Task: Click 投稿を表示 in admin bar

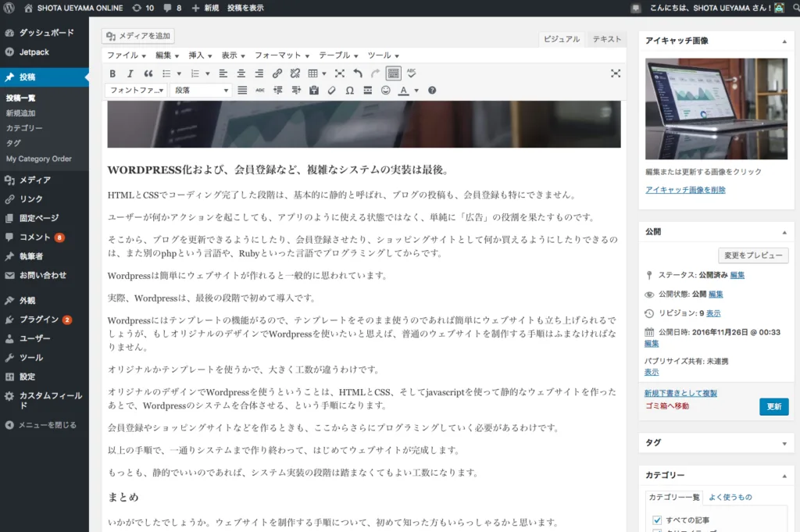Action: pos(245,8)
